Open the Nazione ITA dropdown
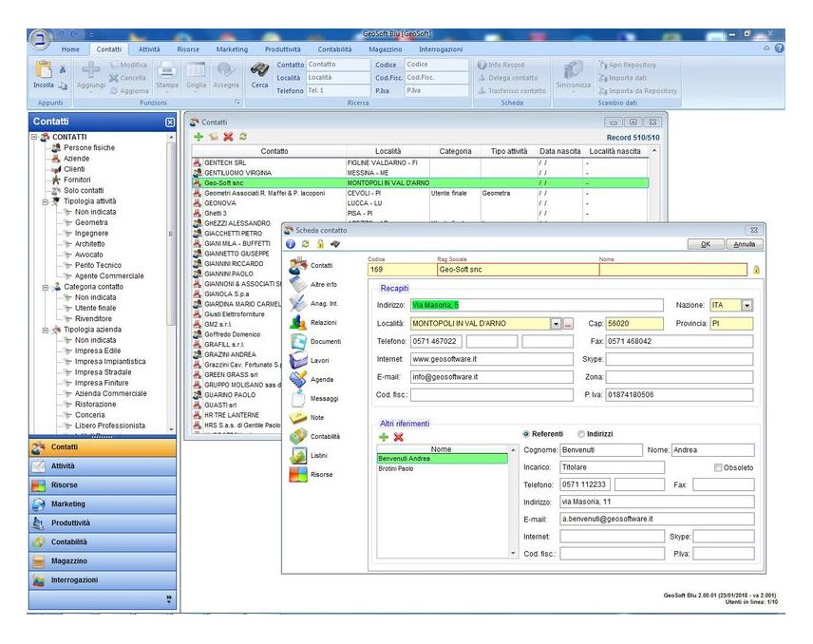813x644 pixels. (747, 306)
